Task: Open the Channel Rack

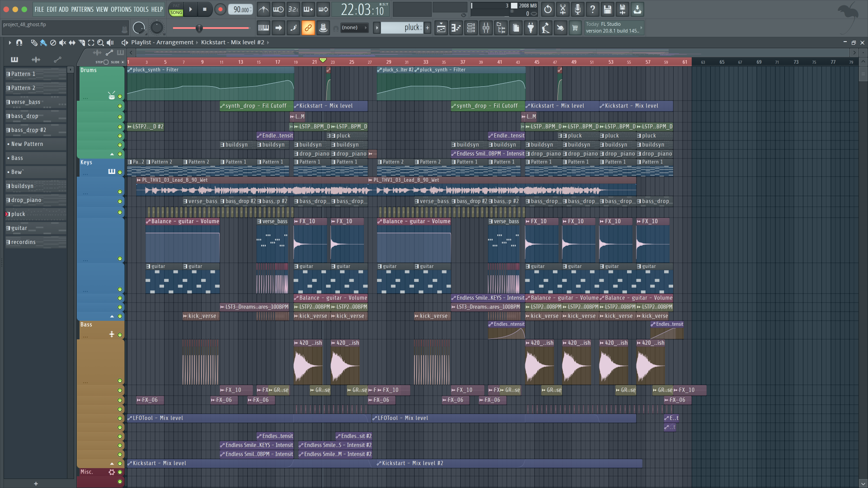Action: coord(471,28)
